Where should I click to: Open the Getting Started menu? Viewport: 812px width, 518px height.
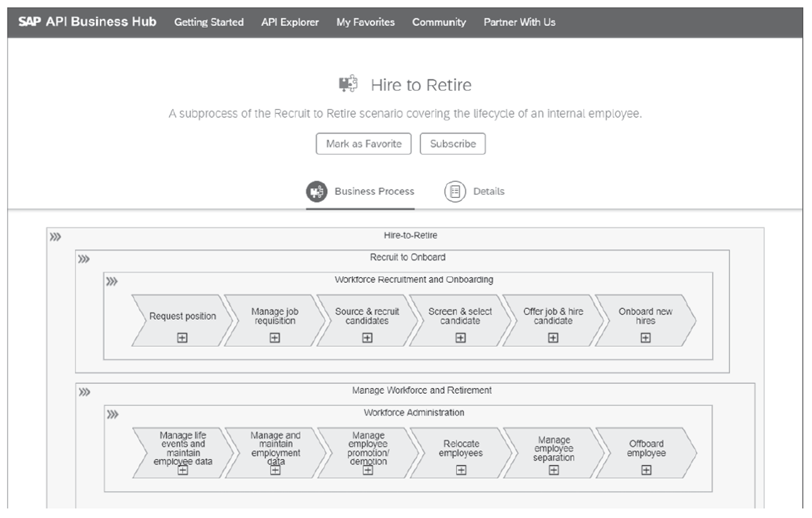coord(209,22)
